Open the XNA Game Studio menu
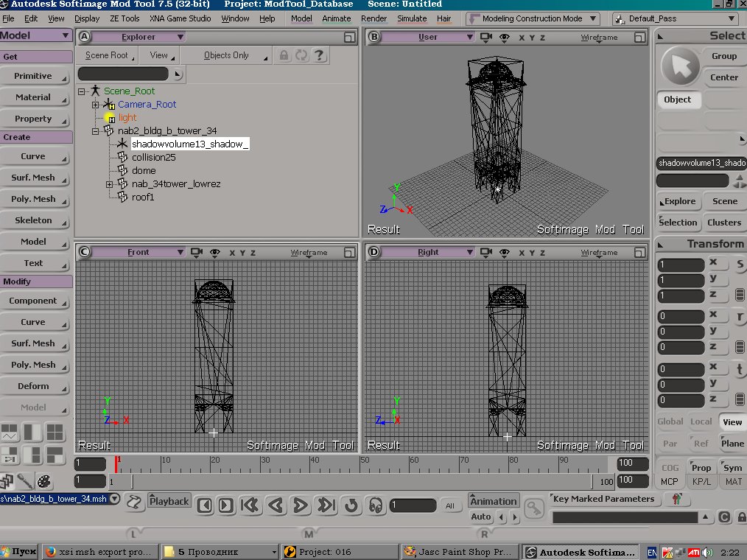This screenshot has height=560, width=747. [180, 18]
